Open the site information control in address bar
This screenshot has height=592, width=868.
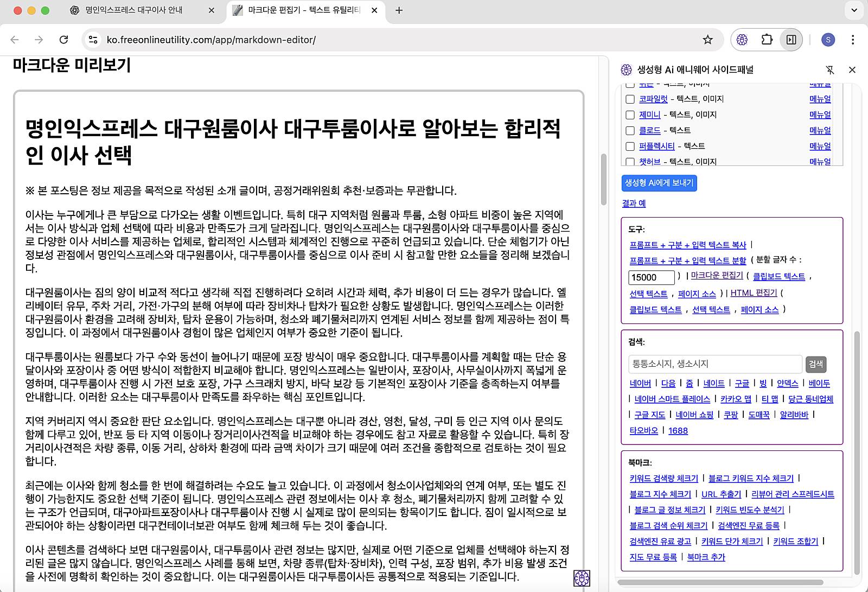point(93,40)
